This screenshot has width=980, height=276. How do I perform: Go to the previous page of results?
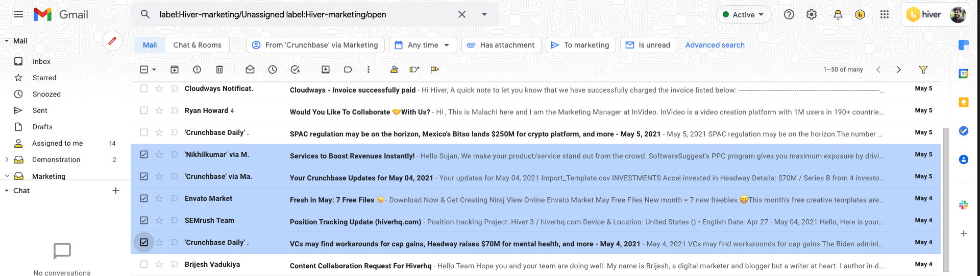pos(878,70)
